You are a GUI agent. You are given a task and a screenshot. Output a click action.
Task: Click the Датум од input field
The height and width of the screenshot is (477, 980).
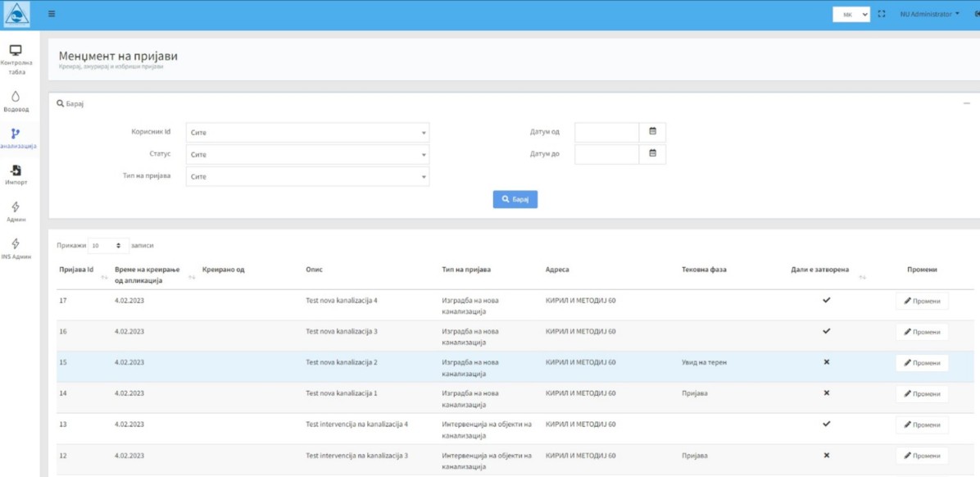(607, 132)
